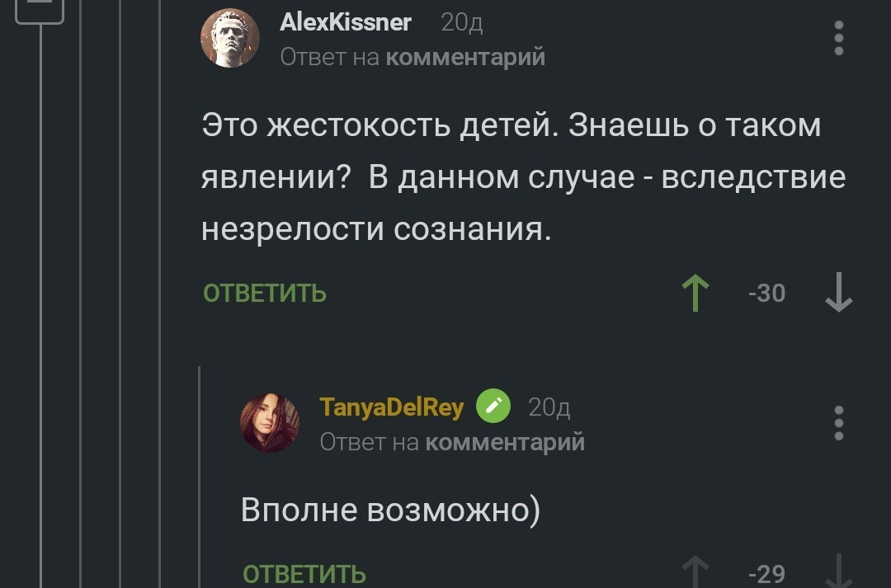Downvote AlexKissner's comment
This screenshot has width=891, height=588.
point(838,294)
